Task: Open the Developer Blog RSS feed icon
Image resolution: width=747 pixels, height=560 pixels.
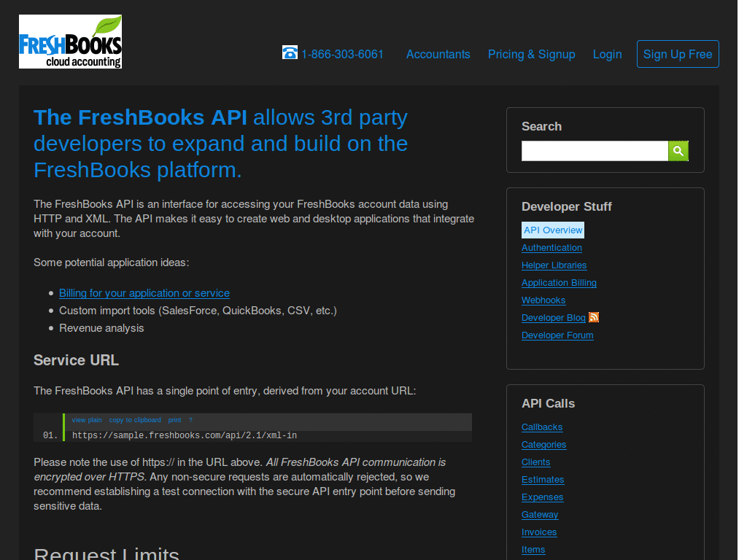Action: pos(594,317)
